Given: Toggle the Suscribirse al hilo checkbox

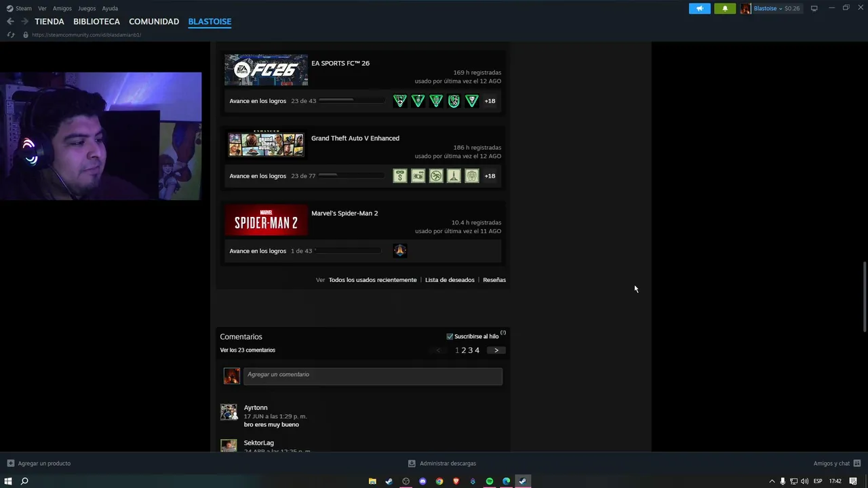Looking at the screenshot, I should [x=450, y=336].
